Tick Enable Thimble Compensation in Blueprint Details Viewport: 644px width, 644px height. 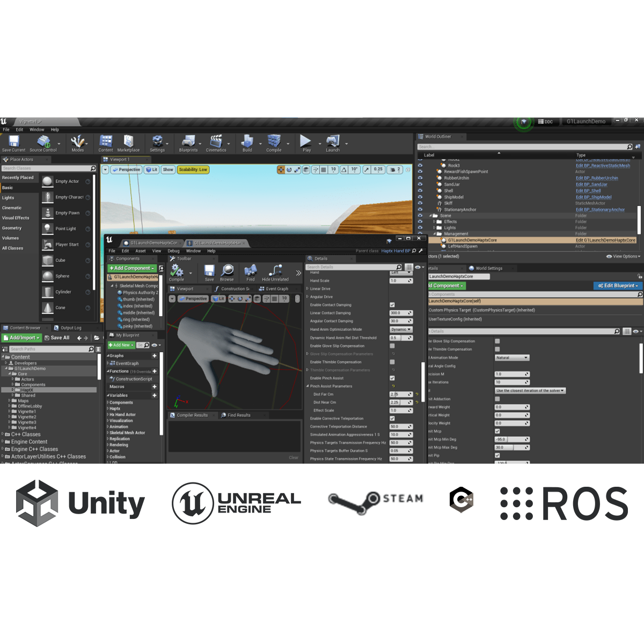pos(392,362)
